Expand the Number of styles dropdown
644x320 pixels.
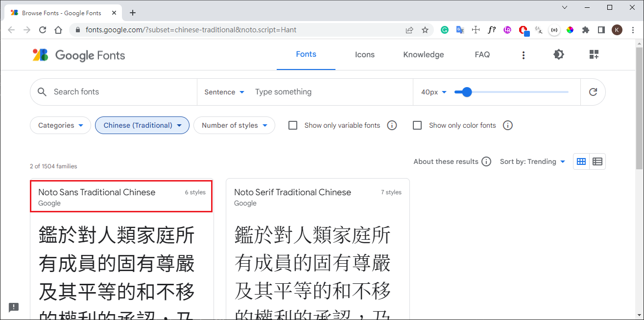pyautogui.click(x=234, y=125)
